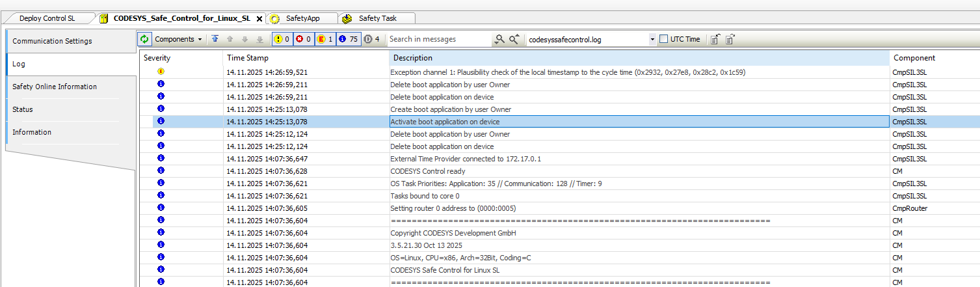Open the Safety Task tab
Screen dimensions: 980x287
(x=377, y=18)
